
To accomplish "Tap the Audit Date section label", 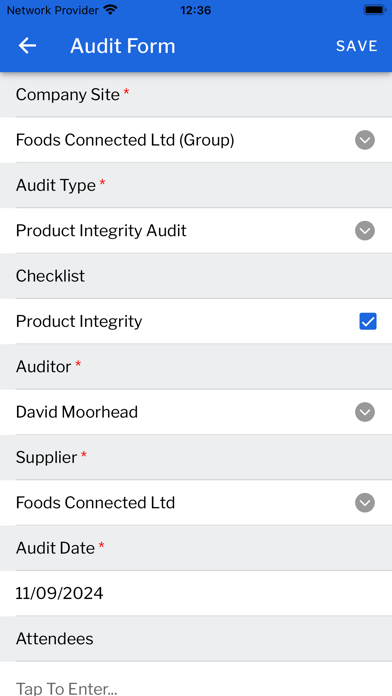I will pos(55,548).
